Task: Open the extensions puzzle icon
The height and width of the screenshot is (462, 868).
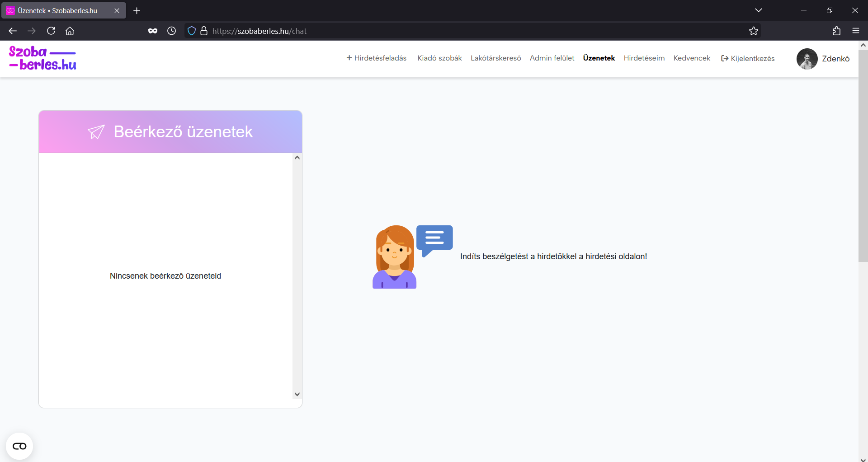Action: tap(836, 31)
